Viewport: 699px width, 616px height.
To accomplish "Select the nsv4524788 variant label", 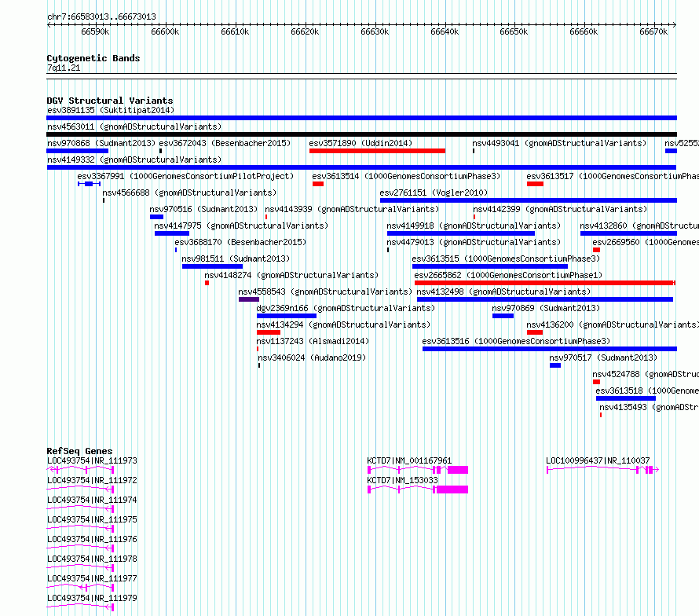I will click(646, 374).
